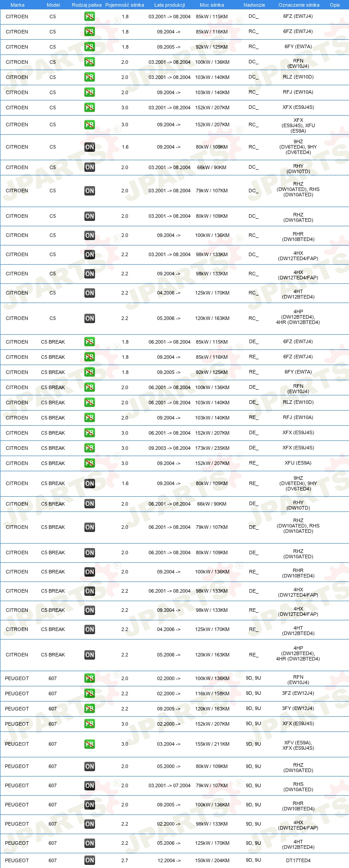The image size is (349, 868).
Task: Select diesel ON icon in DC_ 79kW/107KM row
Action: tap(90, 191)
